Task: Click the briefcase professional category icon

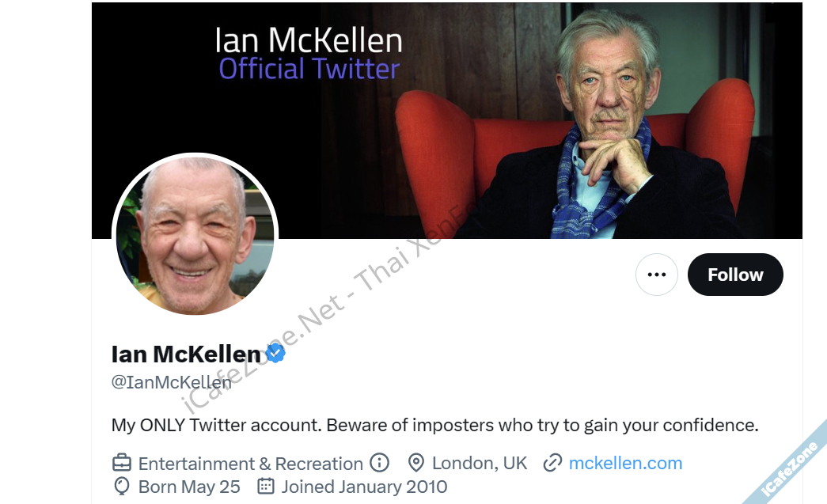Action: click(x=122, y=463)
